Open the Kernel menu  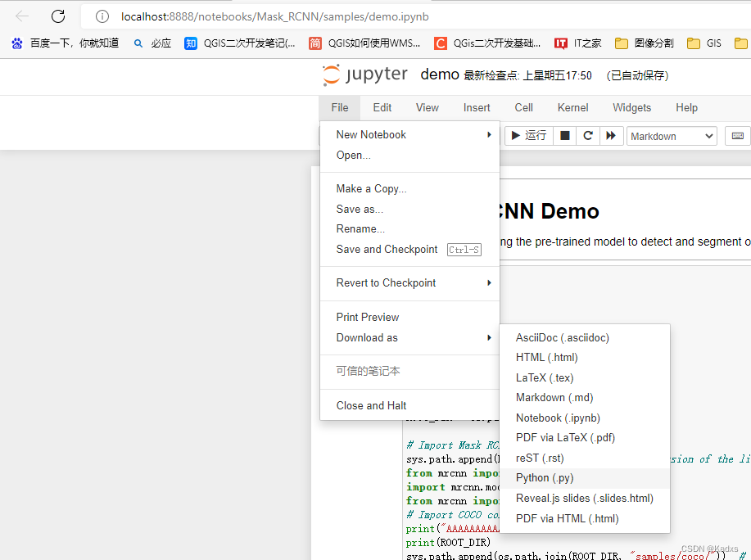point(572,108)
